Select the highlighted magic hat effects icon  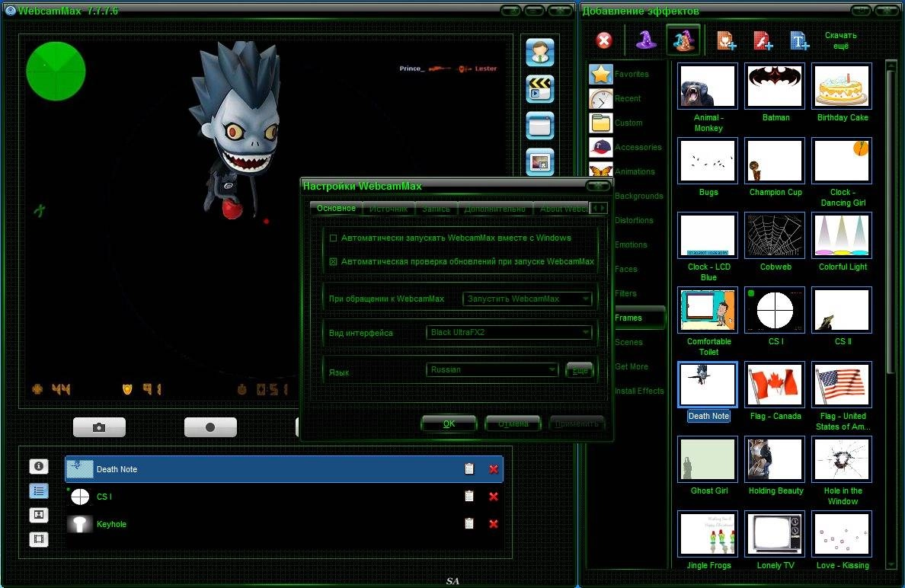point(683,40)
